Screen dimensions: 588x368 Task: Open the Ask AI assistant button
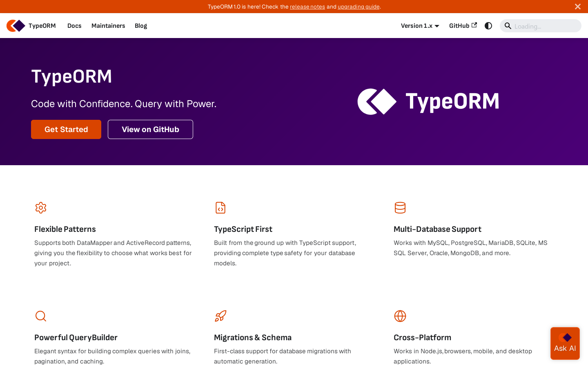point(565,343)
